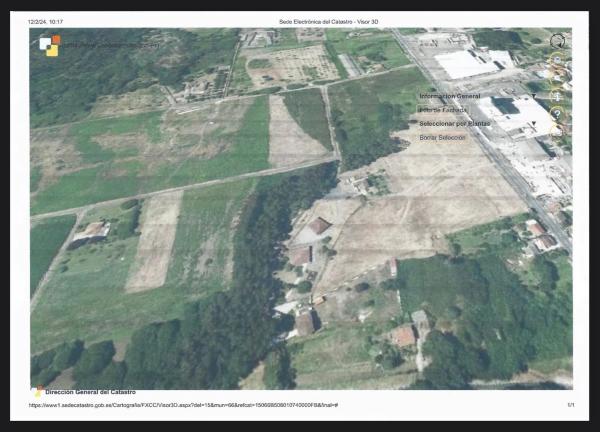The image size is (600, 432).
Task: Open the Información General dropdown arrow
Action: pyautogui.click(x=533, y=96)
